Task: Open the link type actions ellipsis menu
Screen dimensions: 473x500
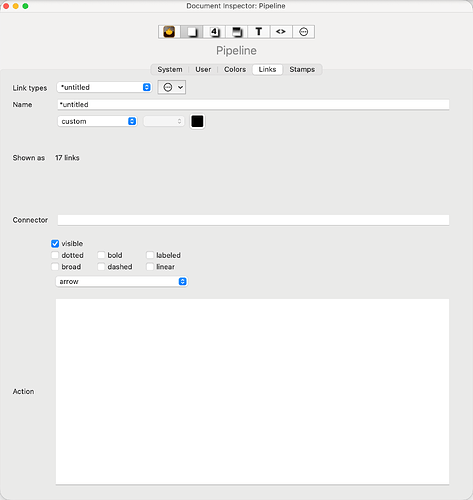Action: [x=172, y=87]
